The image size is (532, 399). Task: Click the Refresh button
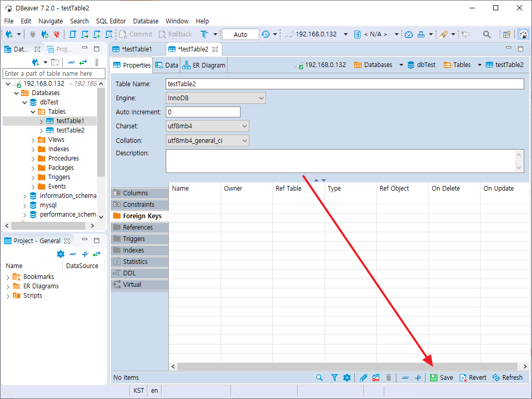tap(507, 378)
